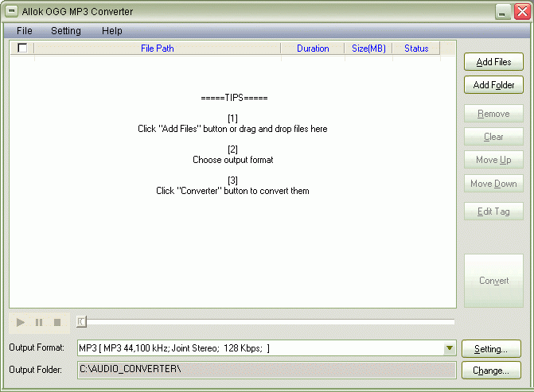Image resolution: width=534 pixels, height=392 pixels.
Task: Click the Play playback icon
Action: [x=21, y=322]
